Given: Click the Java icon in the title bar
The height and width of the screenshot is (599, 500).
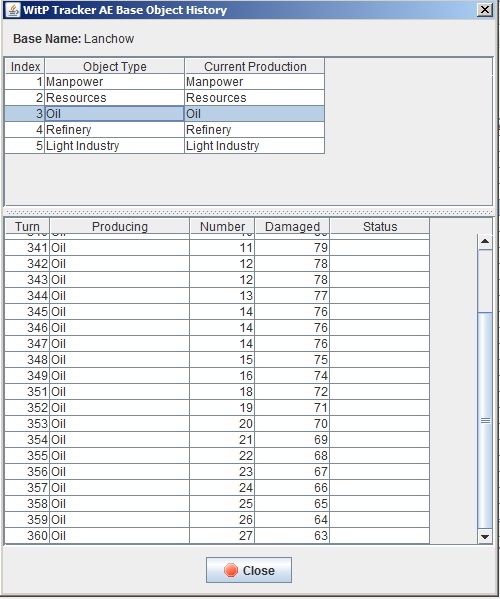Looking at the screenshot, I should (13, 10).
